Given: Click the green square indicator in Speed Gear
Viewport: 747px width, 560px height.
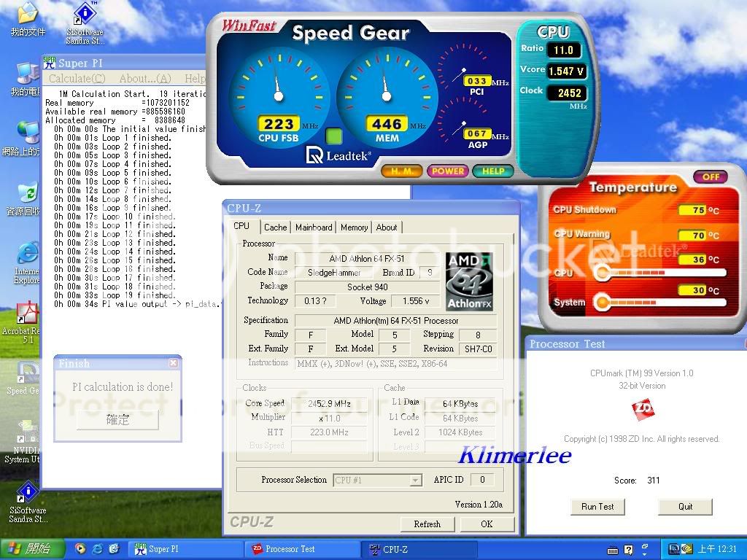Looking at the screenshot, I should 334,136.
